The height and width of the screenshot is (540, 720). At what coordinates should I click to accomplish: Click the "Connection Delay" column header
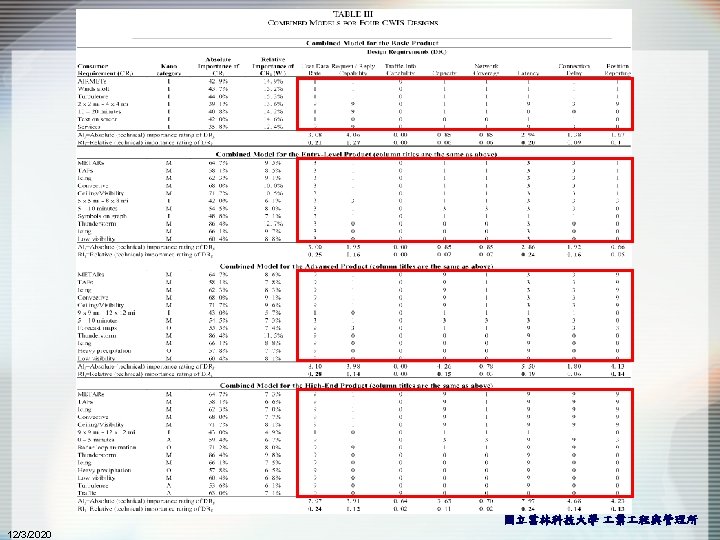point(574,69)
